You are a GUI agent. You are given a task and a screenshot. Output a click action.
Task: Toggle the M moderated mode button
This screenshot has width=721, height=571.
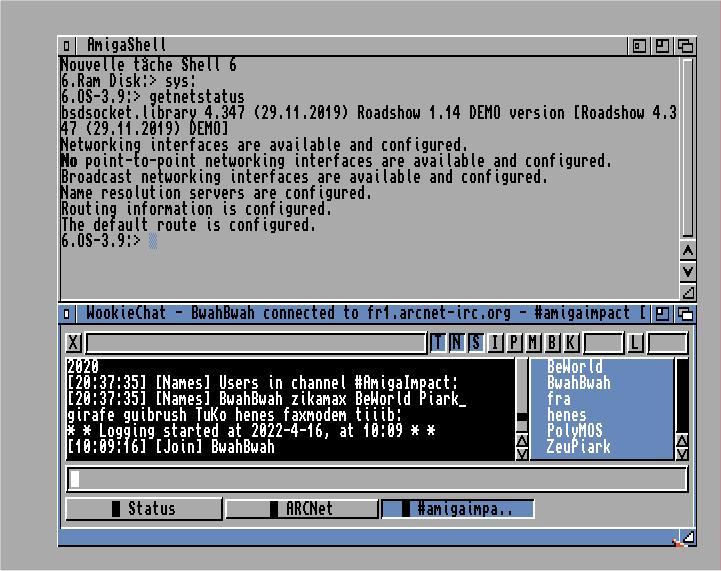(533, 343)
